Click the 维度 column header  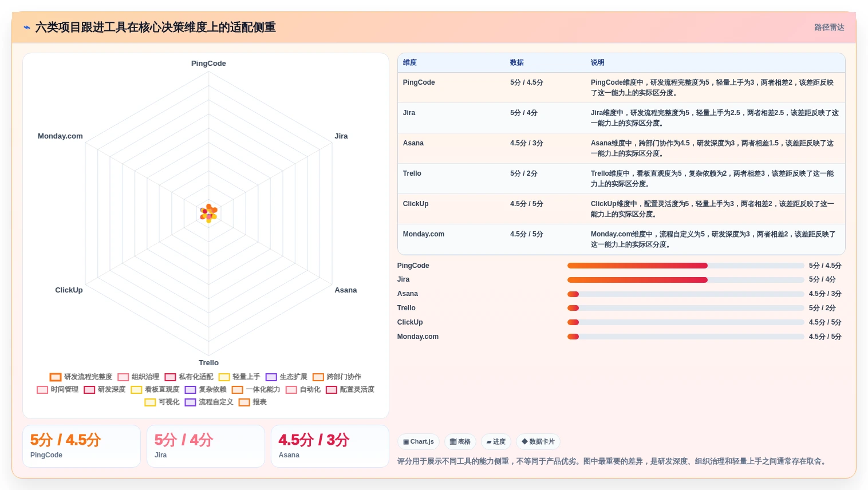point(410,62)
